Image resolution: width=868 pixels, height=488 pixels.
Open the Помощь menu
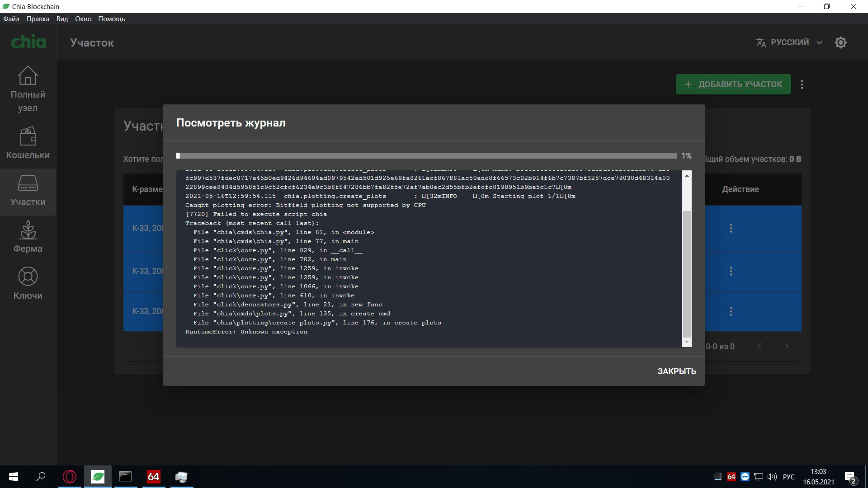(111, 19)
